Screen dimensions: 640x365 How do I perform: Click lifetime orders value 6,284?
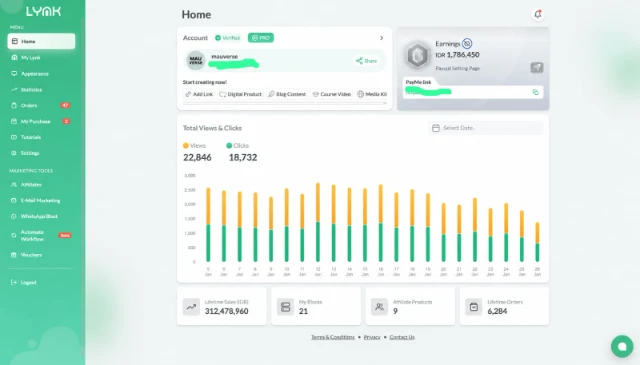click(x=497, y=311)
